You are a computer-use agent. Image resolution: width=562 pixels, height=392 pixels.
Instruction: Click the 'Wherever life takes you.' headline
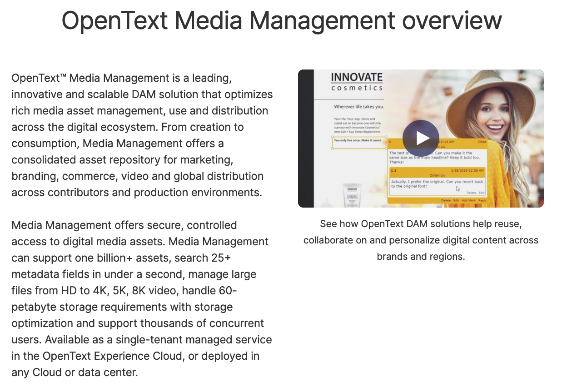point(359,107)
